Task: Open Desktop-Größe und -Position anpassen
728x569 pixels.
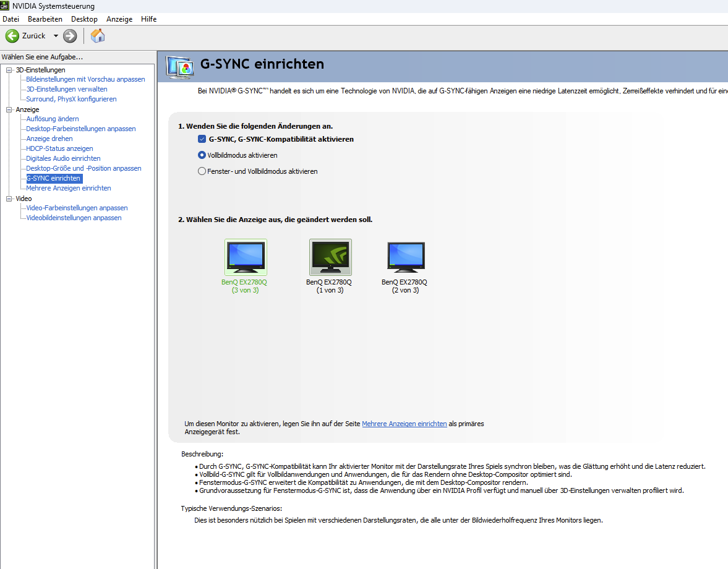Action: [x=84, y=168]
